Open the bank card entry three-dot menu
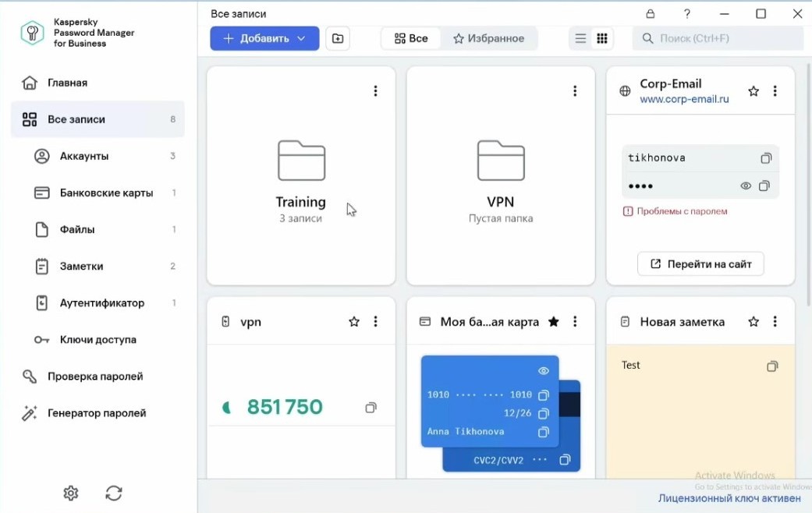The image size is (812, 513). (x=575, y=321)
